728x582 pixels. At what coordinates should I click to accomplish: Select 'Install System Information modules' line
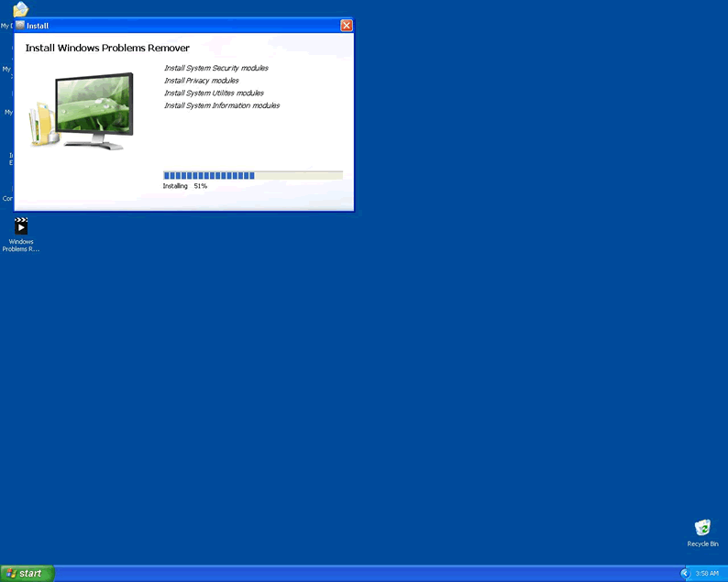tap(221, 105)
